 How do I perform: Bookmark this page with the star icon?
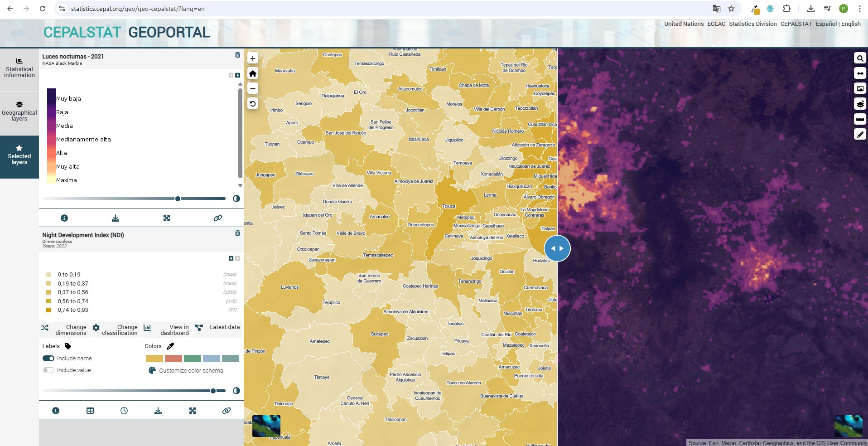pyautogui.click(x=731, y=9)
